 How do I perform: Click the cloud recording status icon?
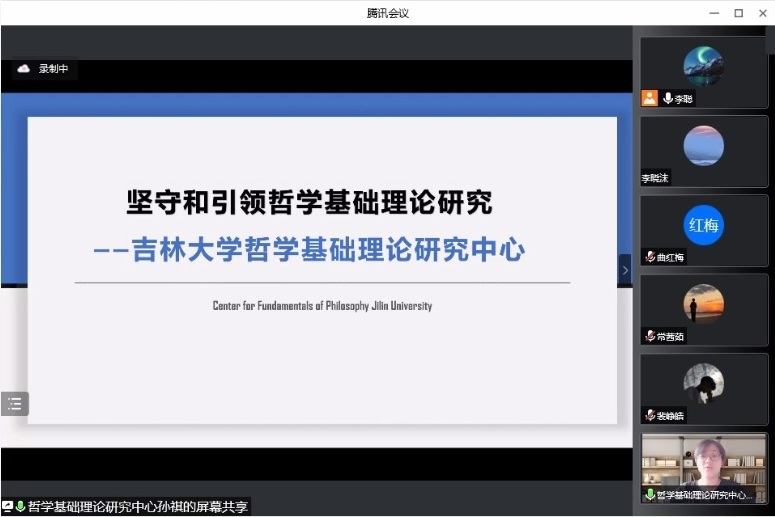click(24, 69)
